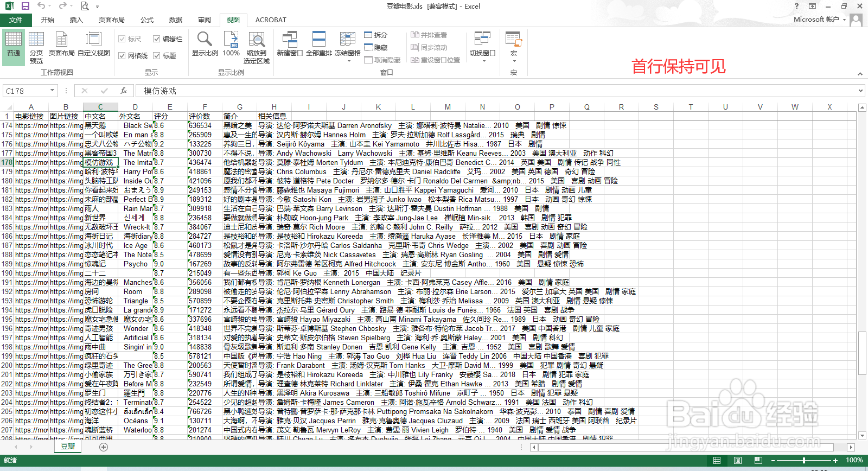Open the File (文件) tab
The width and height of the screenshot is (868, 471).
click(16, 20)
